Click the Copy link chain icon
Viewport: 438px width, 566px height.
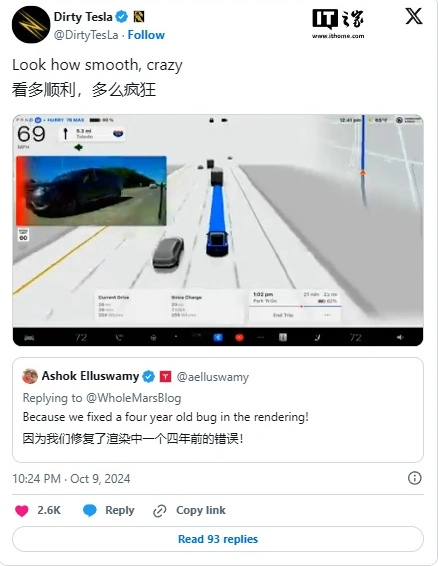click(160, 511)
